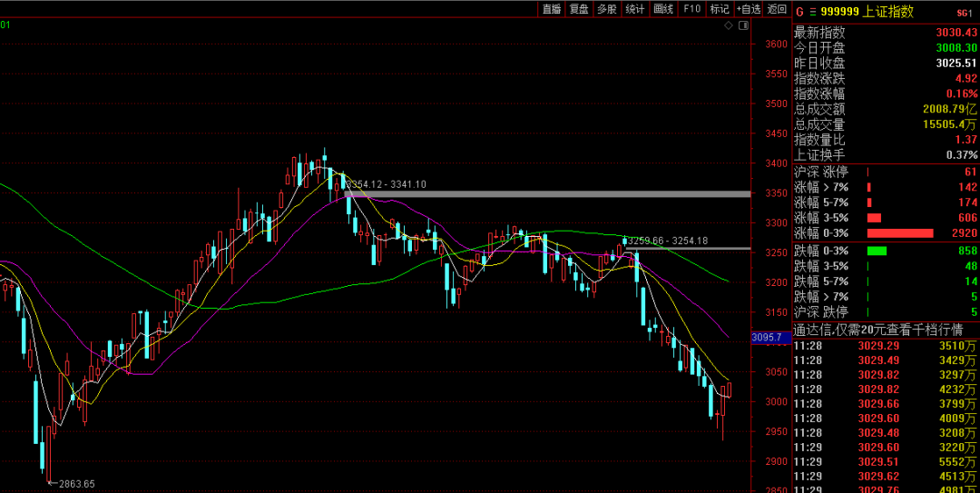Screen dimensions: 980x493
Task: Click the 指数量比 1.37 row
Action: point(886,140)
